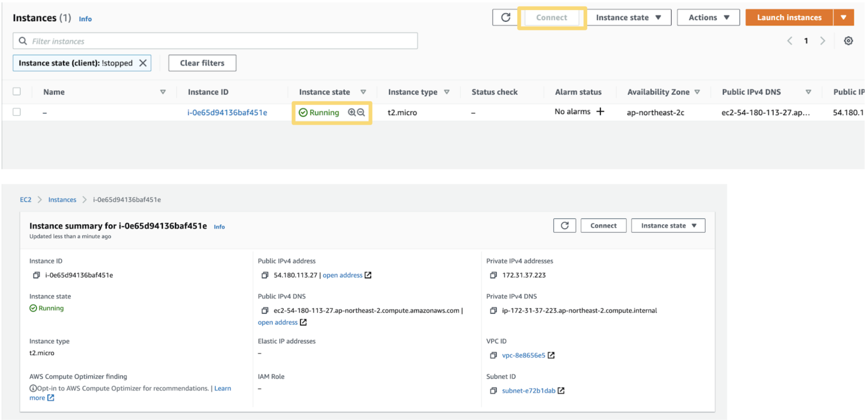868x420 pixels.
Task: Click open address link for Public IPv4
Action: pyautogui.click(x=343, y=275)
